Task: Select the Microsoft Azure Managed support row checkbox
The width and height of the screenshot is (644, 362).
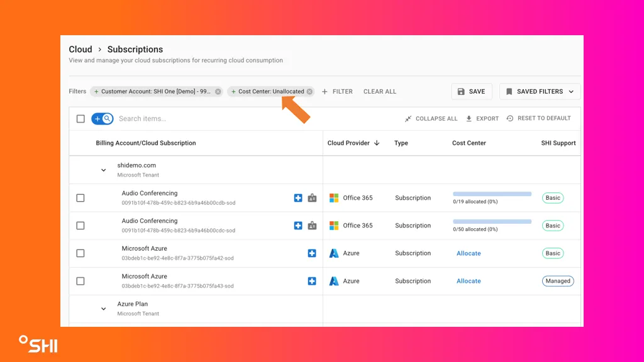Action: pos(80,281)
